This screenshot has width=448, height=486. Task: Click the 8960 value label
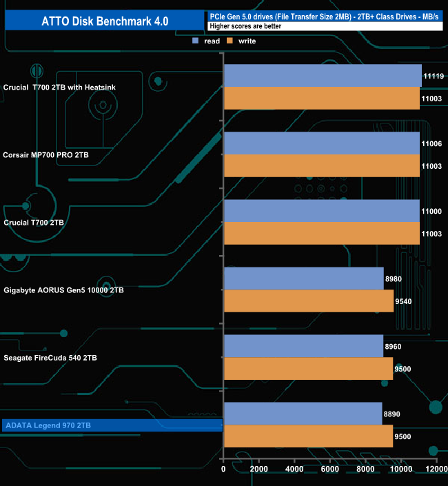(393, 347)
